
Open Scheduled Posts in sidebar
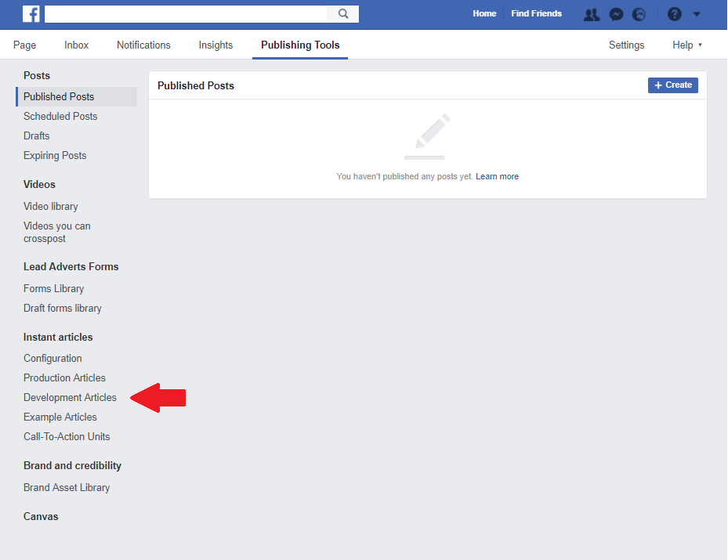[60, 117]
